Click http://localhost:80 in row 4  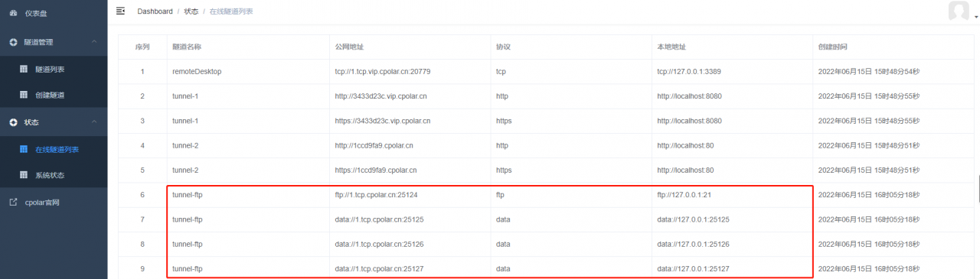coord(685,145)
